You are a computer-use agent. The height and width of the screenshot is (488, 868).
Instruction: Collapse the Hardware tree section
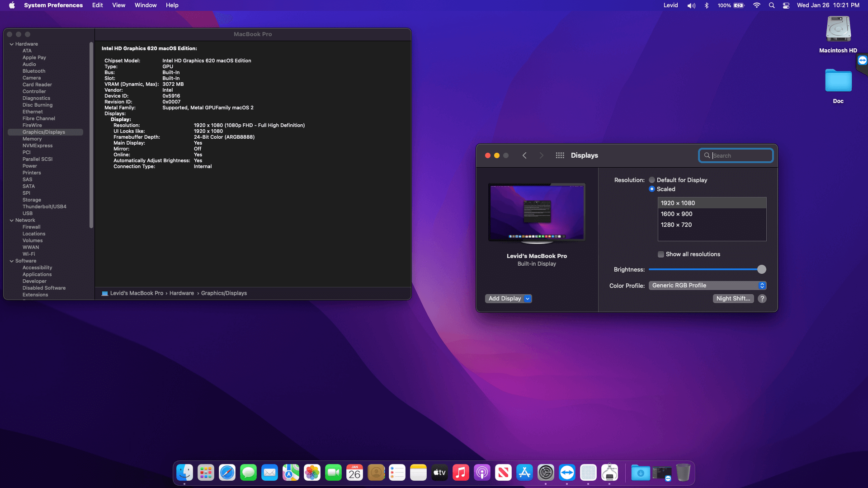(11, 44)
